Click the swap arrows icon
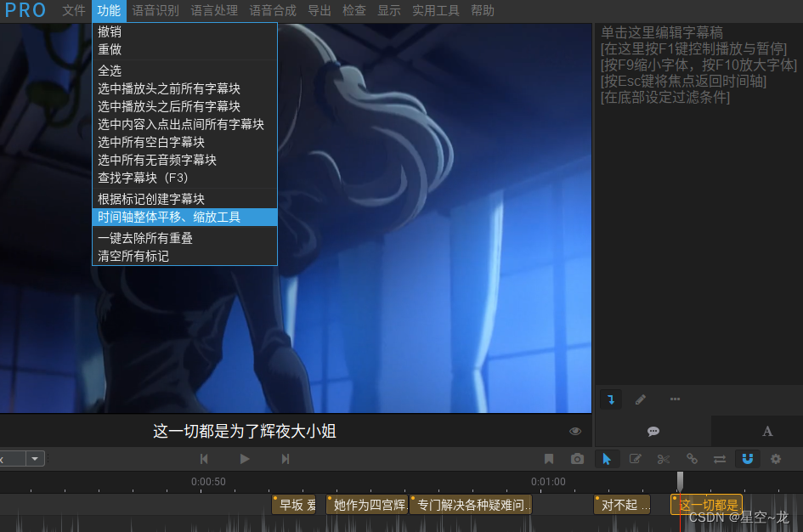The height and width of the screenshot is (532, 803). [x=720, y=459]
